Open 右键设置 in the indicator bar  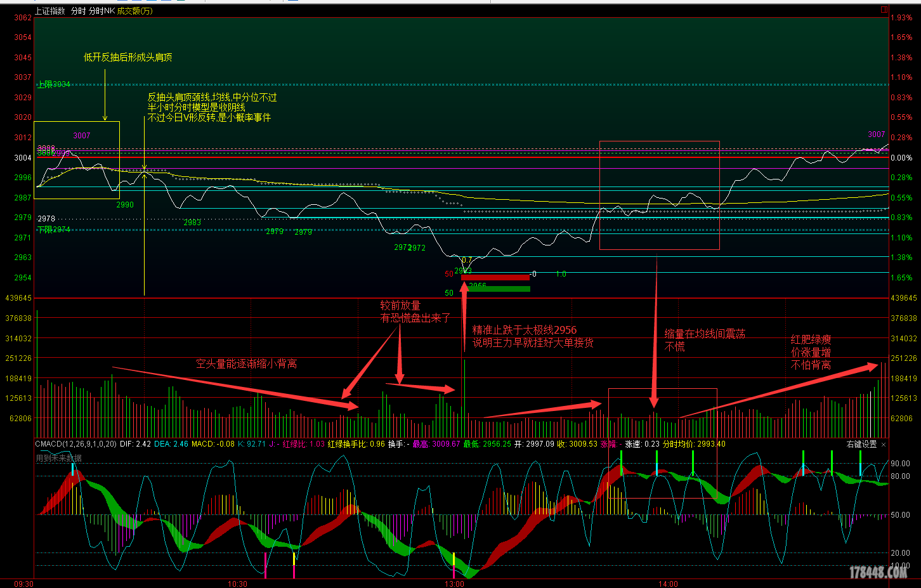(861, 445)
